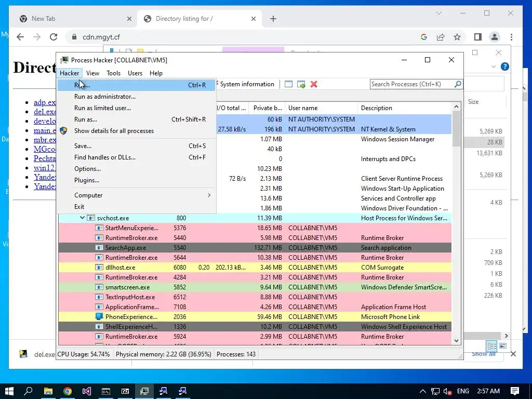Open the Tools menu
This screenshot has width=532, height=399.
[x=113, y=73]
